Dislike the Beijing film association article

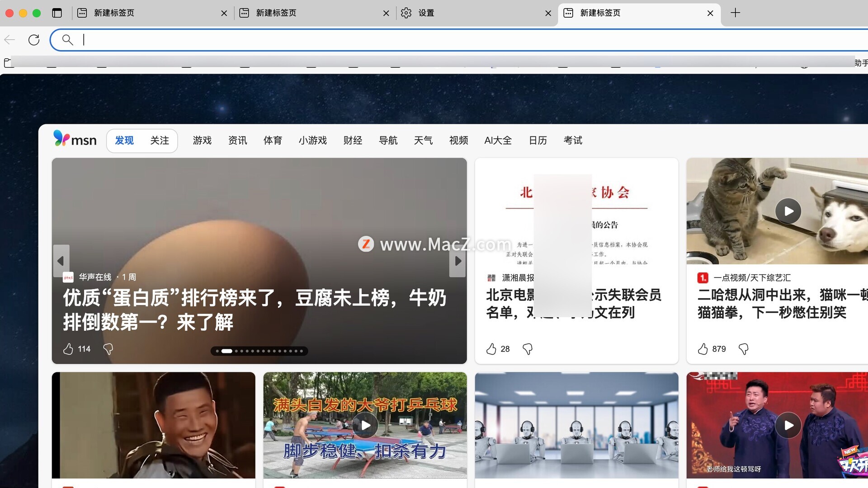pos(527,349)
